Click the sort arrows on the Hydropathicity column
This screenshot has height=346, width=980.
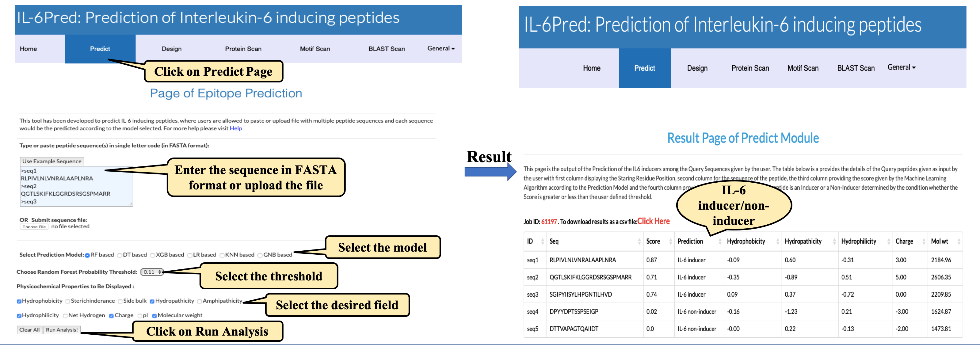[834, 241]
